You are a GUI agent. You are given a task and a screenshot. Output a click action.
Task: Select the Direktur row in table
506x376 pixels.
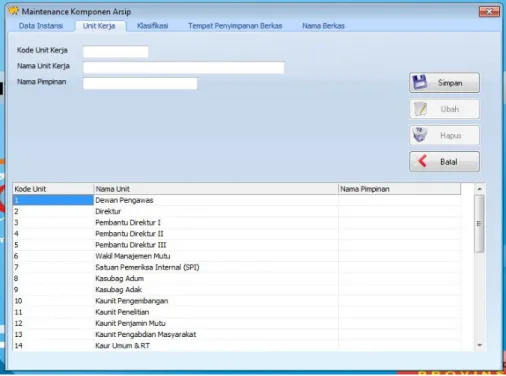point(237,211)
